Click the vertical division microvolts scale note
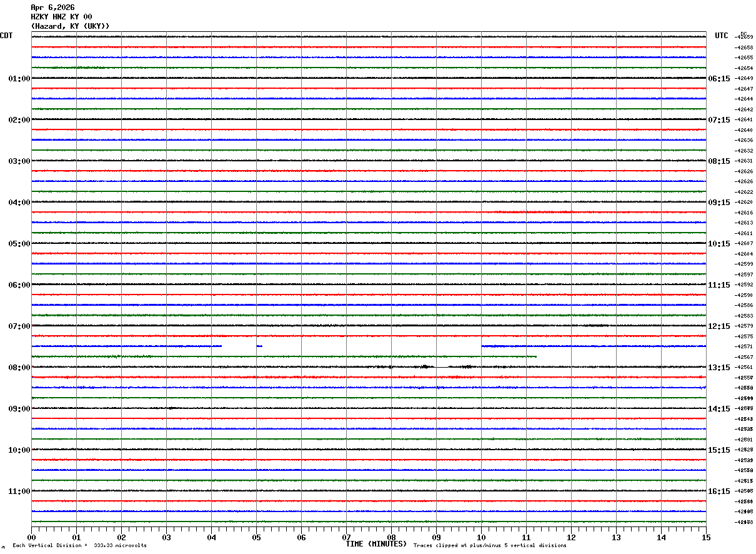 tap(79, 546)
